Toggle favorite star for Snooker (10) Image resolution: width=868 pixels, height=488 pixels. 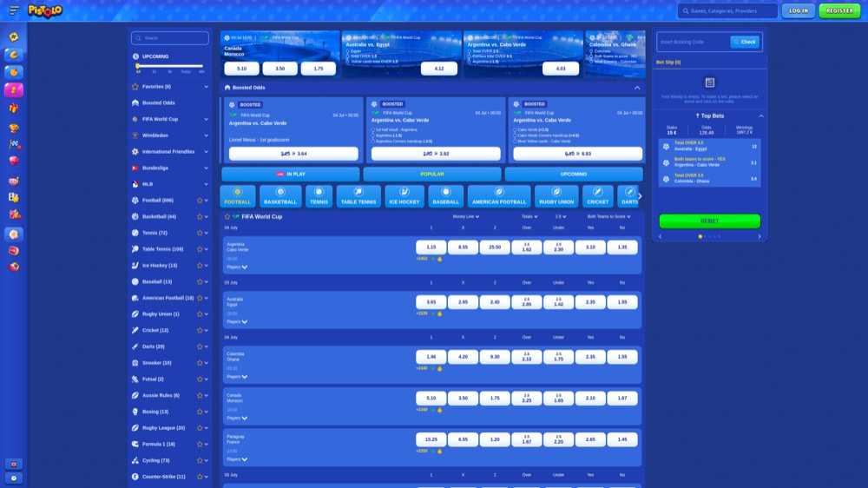pos(200,363)
